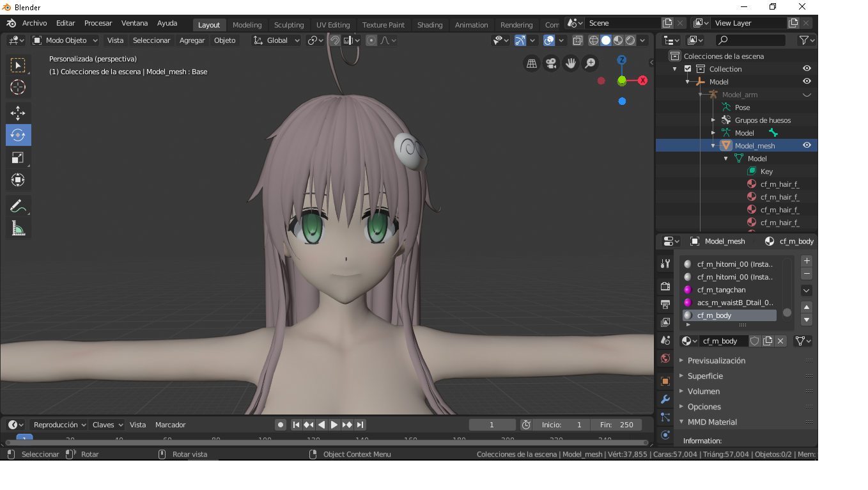Click the Blender logo menu
Image resolution: width=868 pixels, height=490 pixels.
11,23
